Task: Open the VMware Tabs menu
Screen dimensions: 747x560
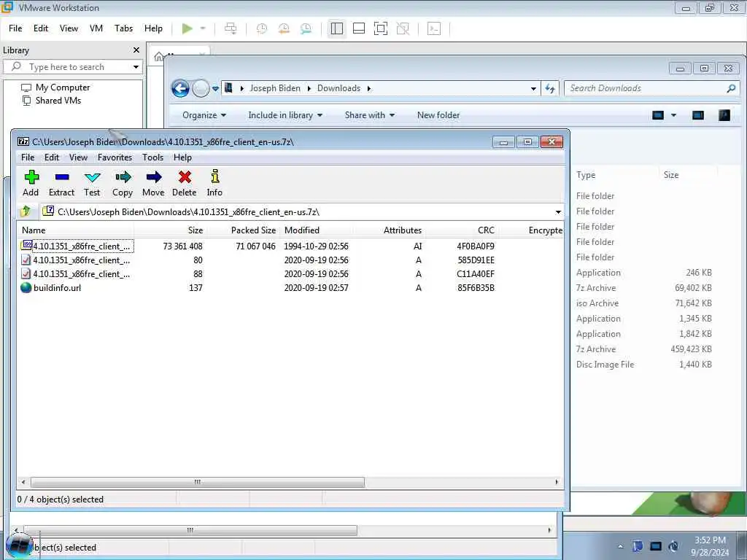Action: (x=124, y=28)
